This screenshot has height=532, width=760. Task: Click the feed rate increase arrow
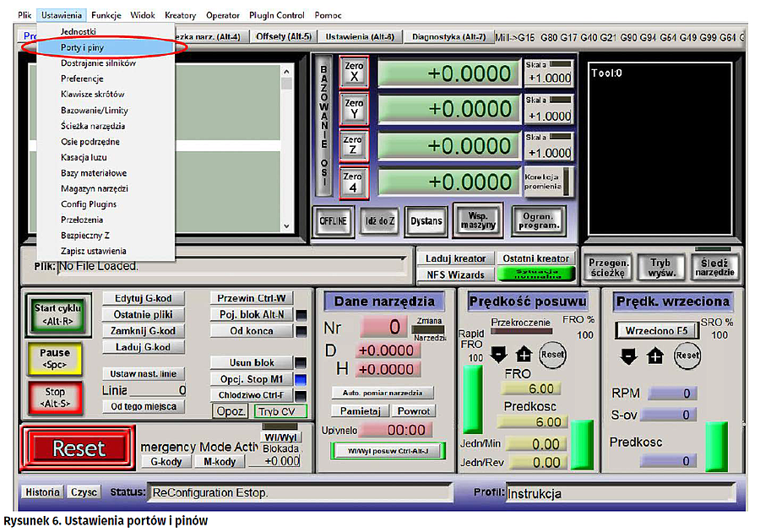523,356
